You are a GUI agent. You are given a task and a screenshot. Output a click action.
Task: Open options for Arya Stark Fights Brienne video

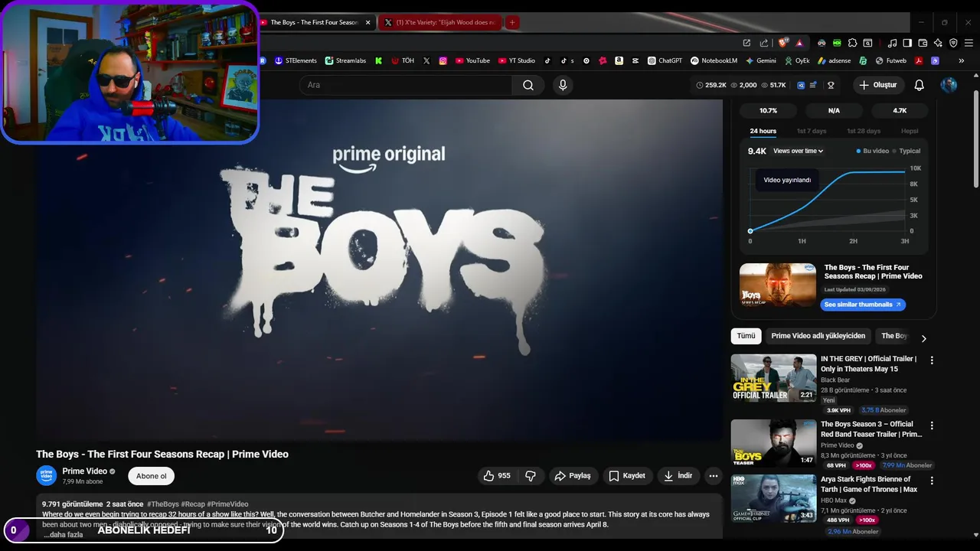[932, 481]
